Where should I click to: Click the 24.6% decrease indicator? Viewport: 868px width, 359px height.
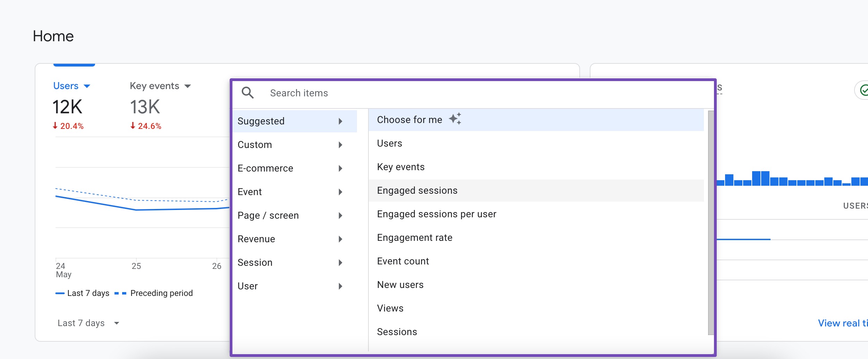point(146,126)
